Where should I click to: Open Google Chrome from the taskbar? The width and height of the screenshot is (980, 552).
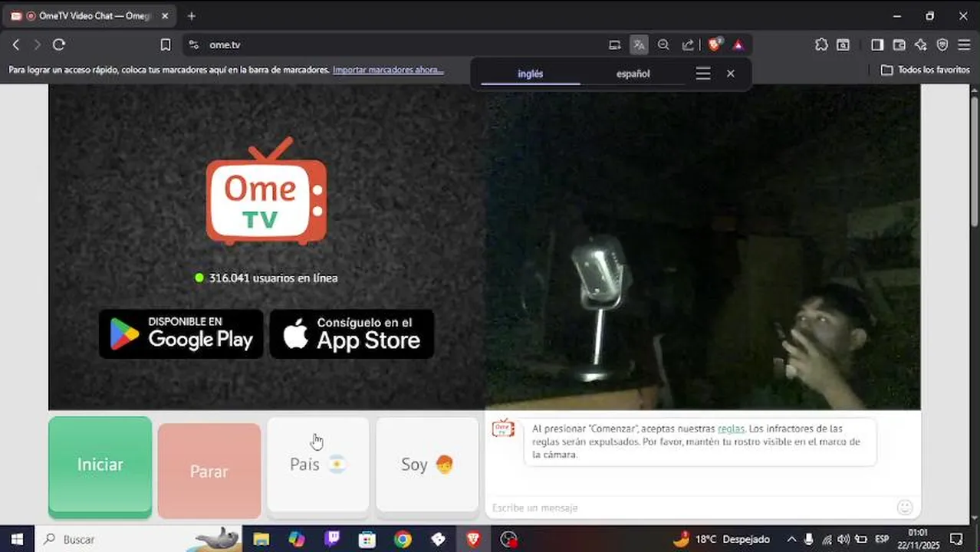coord(403,539)
